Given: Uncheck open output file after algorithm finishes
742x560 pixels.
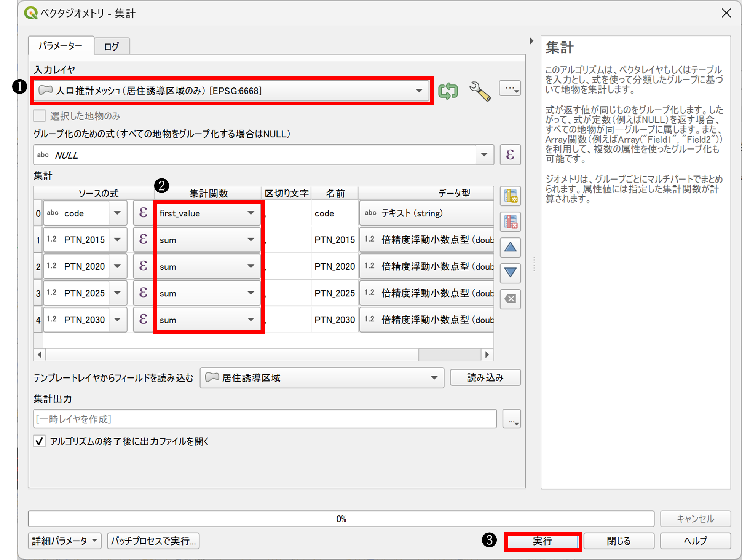Looking at the screenshot, I should (x=40, y=441).
